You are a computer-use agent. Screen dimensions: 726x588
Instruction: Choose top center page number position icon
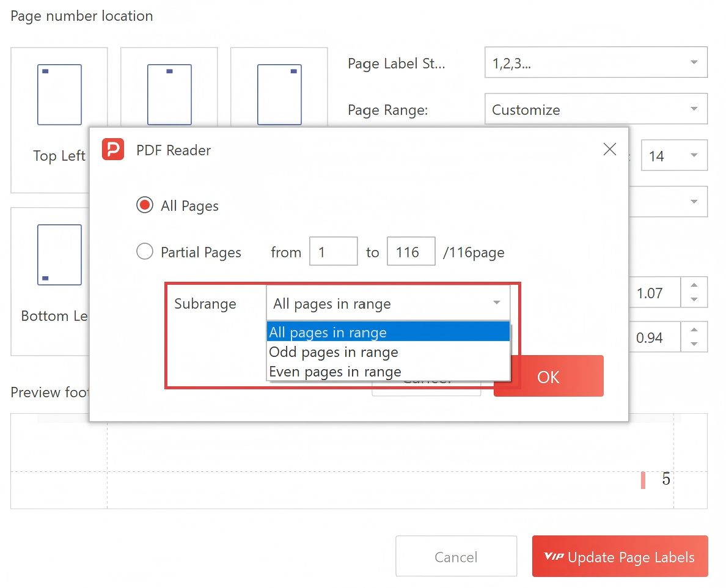click(x=169, y=95)
